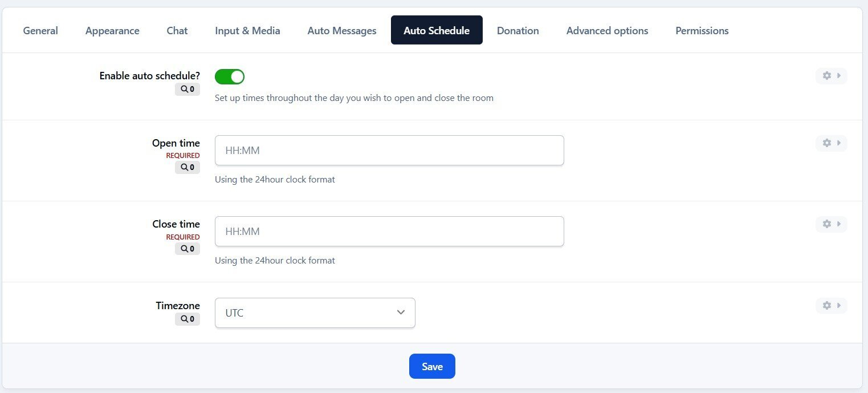868x393 pixels.
Task: Click search badge under Open time label
Action: pos(188,167)
